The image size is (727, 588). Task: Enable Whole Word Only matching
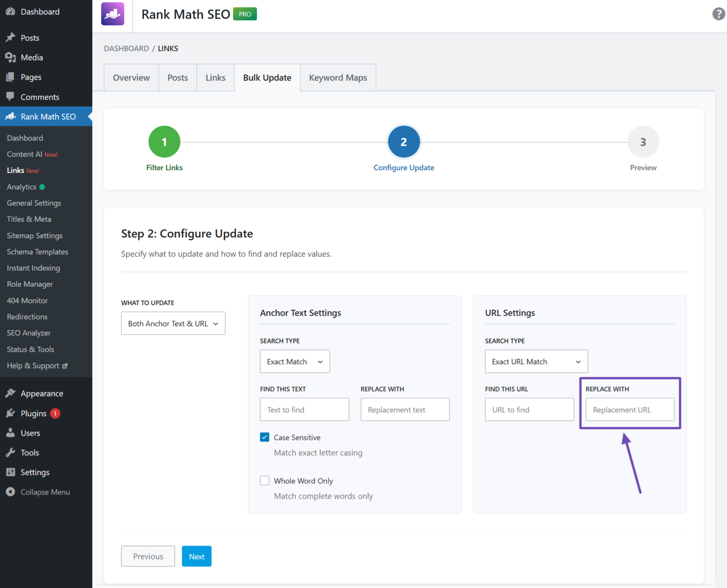[x=265, y=481]
